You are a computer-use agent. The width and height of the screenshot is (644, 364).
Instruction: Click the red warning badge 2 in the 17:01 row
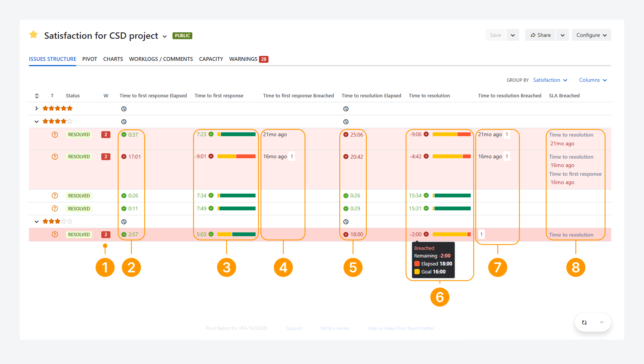106,157
